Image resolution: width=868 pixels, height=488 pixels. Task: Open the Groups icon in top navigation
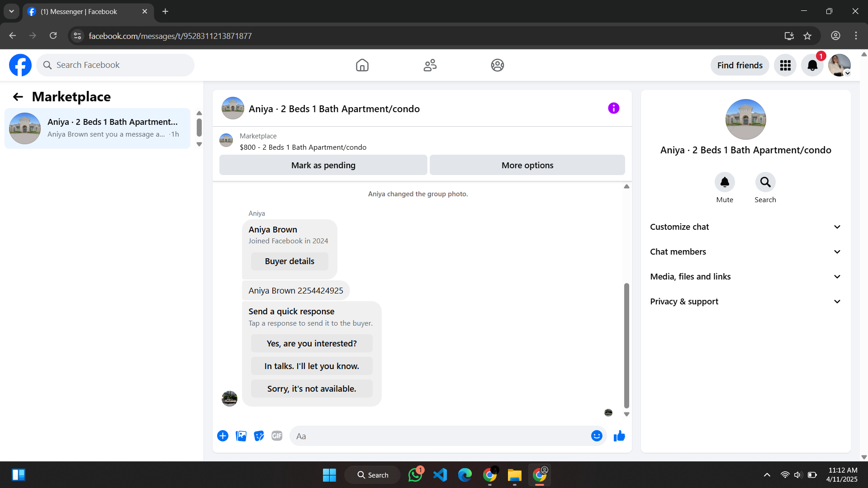(497, 65)
